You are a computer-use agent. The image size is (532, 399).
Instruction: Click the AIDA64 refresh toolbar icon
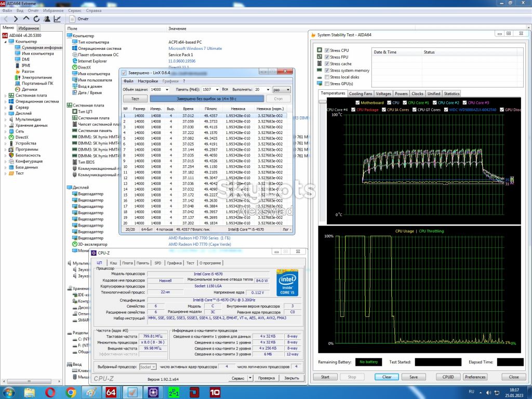36,19
